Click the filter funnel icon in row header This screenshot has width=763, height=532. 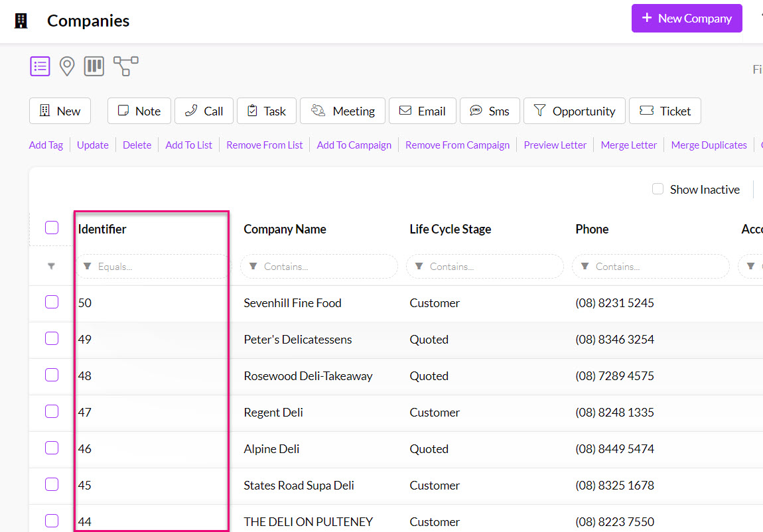(x=51, y=266)
